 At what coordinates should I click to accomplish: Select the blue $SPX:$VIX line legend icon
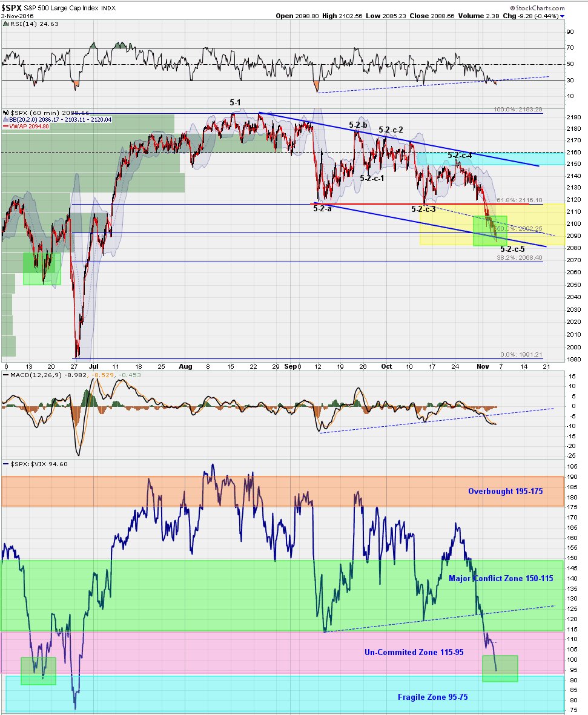[6, 463]
